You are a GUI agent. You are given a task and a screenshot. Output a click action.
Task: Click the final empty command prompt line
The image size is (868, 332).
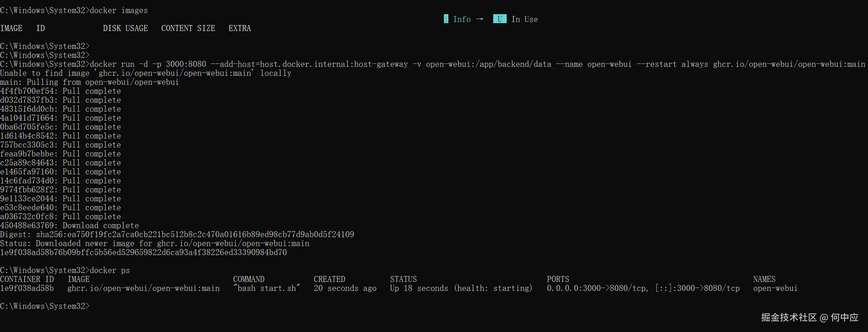pos(45,306)
